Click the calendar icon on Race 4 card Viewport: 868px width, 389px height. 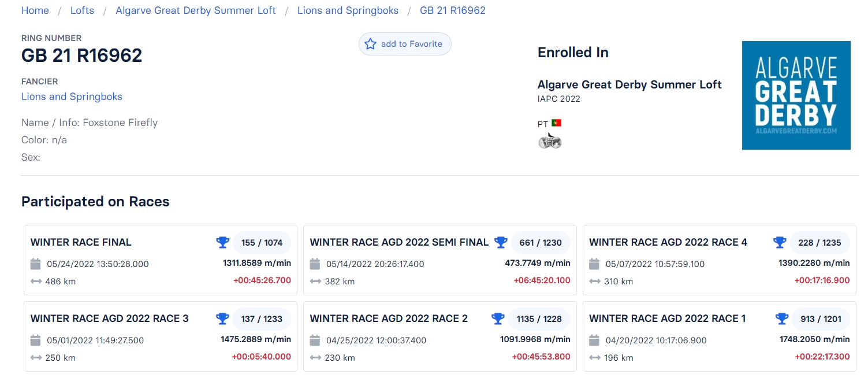coord(594,264)
